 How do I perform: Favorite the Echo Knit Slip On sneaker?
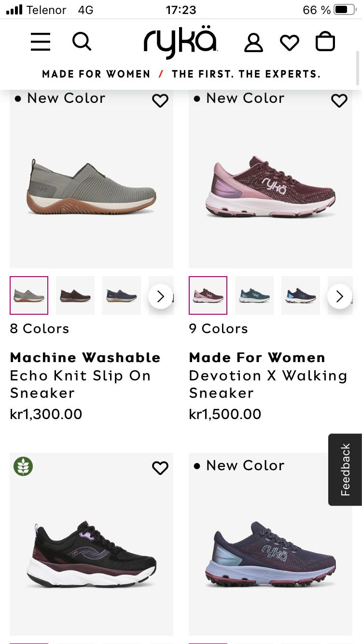click(x=160, y=100)
